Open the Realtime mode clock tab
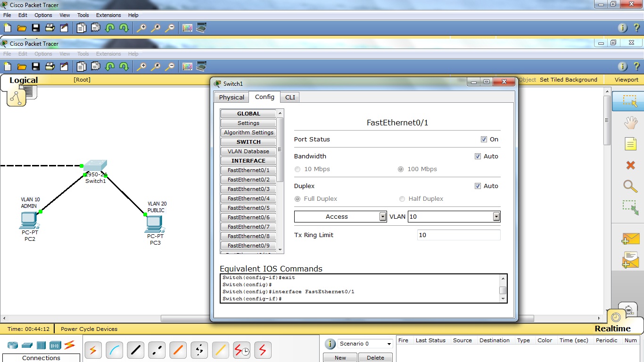Image resolution: width=644 pixels, height=362 pixels. (616, 318)
